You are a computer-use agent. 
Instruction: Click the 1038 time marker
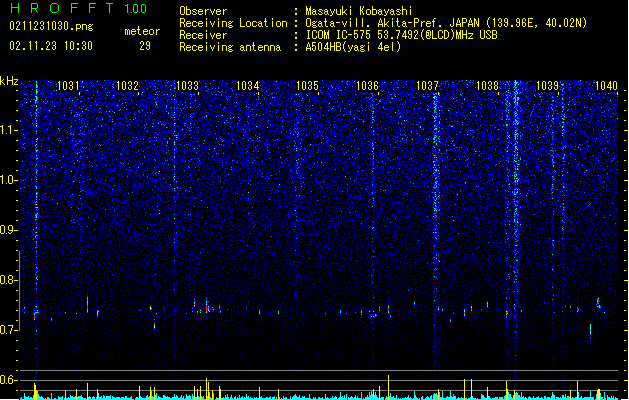(x=487, y=86)
